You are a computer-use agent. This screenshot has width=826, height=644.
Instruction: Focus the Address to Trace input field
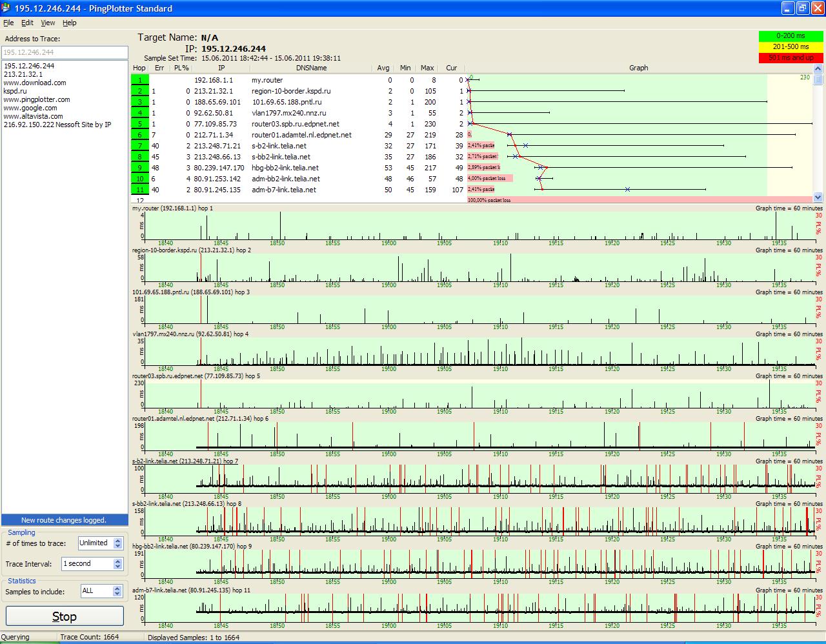pos(65,52)
